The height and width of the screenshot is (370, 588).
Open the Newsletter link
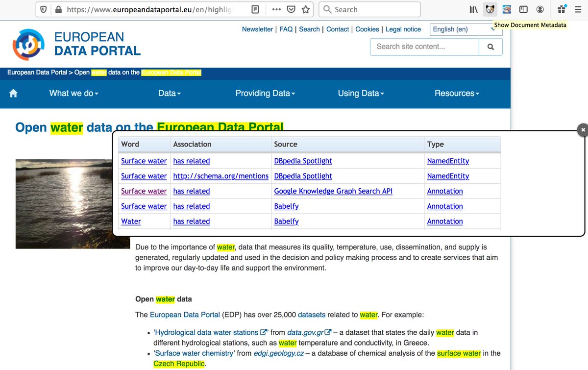tap(258, 29)
